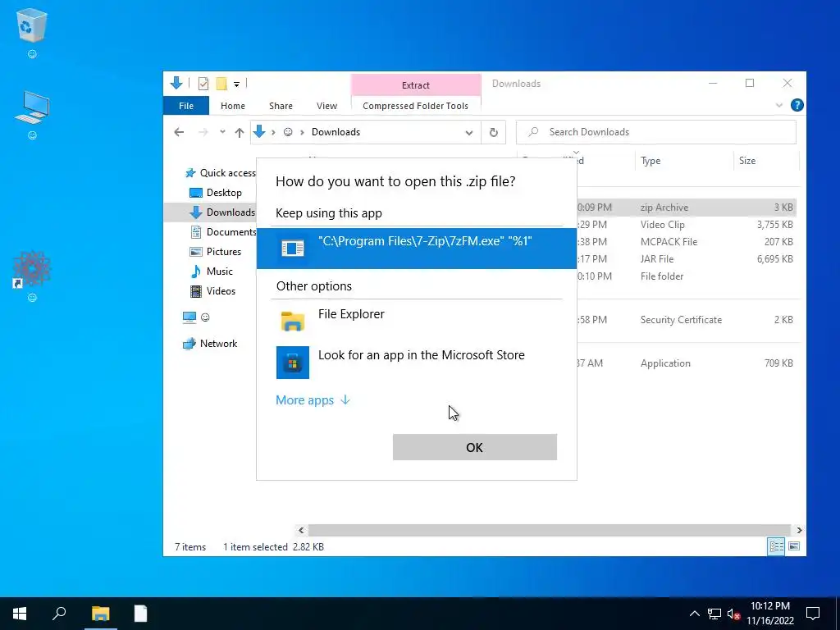Open the network tray icon

(x=714, y=614)
